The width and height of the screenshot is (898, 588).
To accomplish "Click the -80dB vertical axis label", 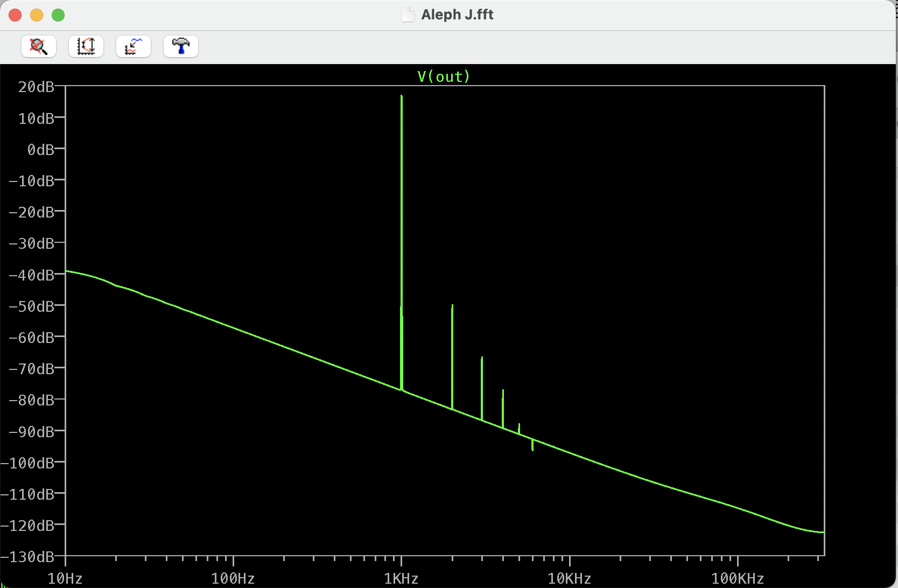I will pos(32,400).
